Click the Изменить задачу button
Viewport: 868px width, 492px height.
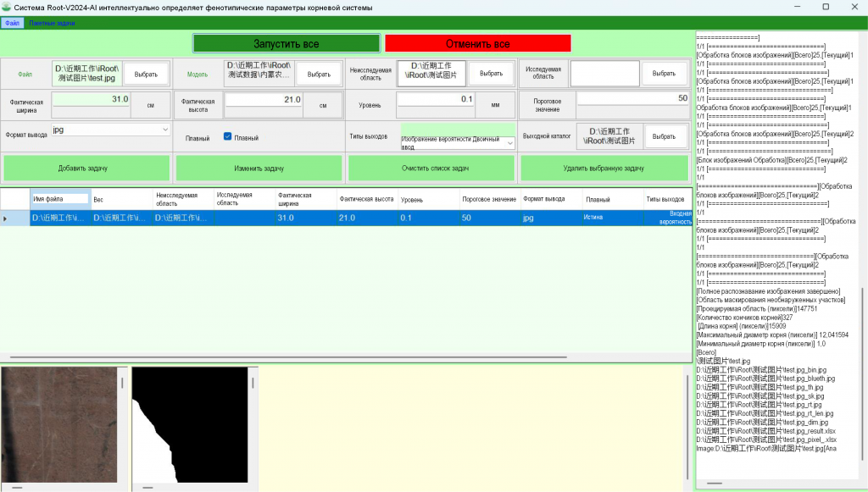point(259,168)
